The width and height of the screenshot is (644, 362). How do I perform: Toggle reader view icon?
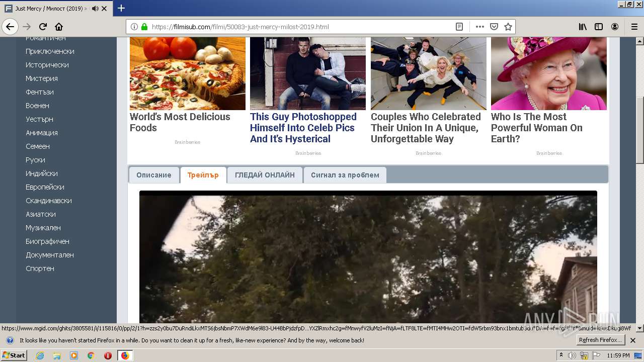tap(459, 27)
